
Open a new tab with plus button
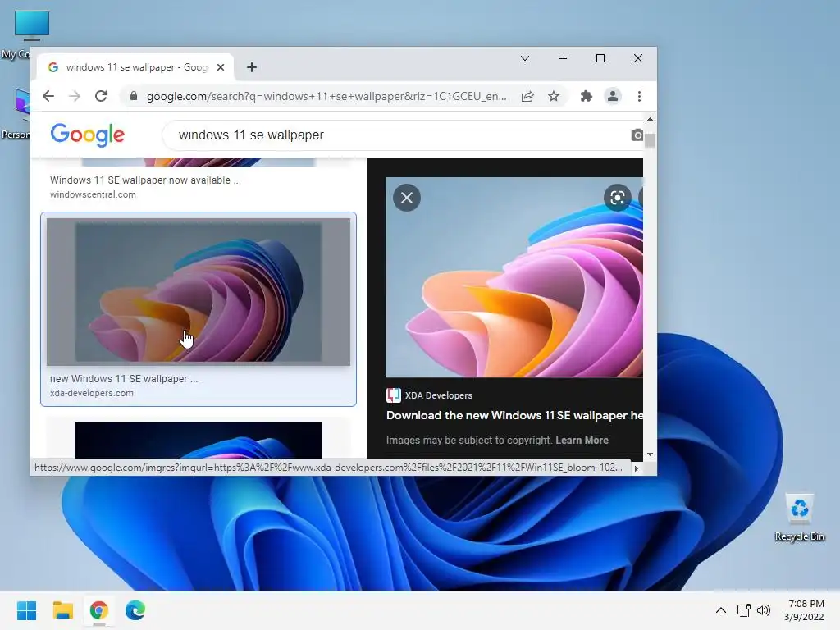click(x=252, y=67)
